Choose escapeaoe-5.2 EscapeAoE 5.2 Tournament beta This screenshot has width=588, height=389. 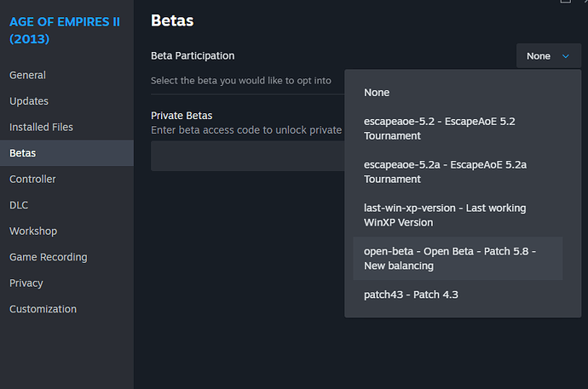(x=458, y=129)
